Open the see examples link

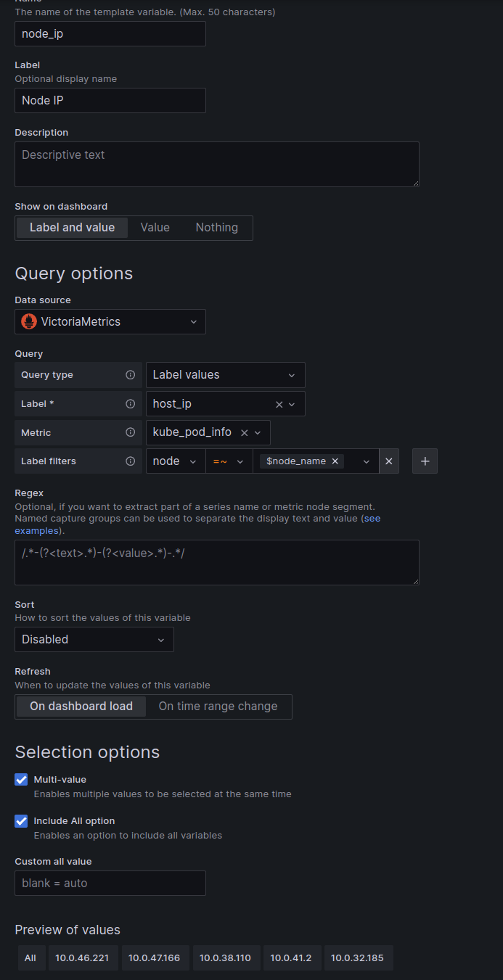tap(371, 519)
